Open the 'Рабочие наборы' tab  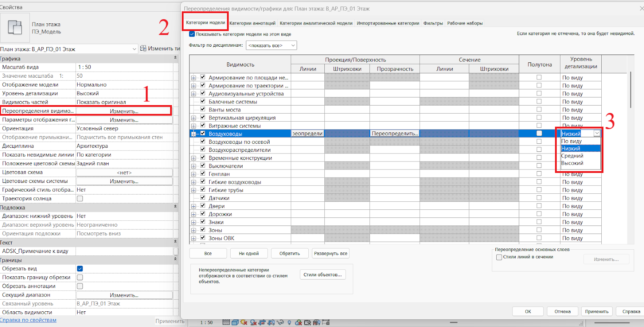(465, 23)
